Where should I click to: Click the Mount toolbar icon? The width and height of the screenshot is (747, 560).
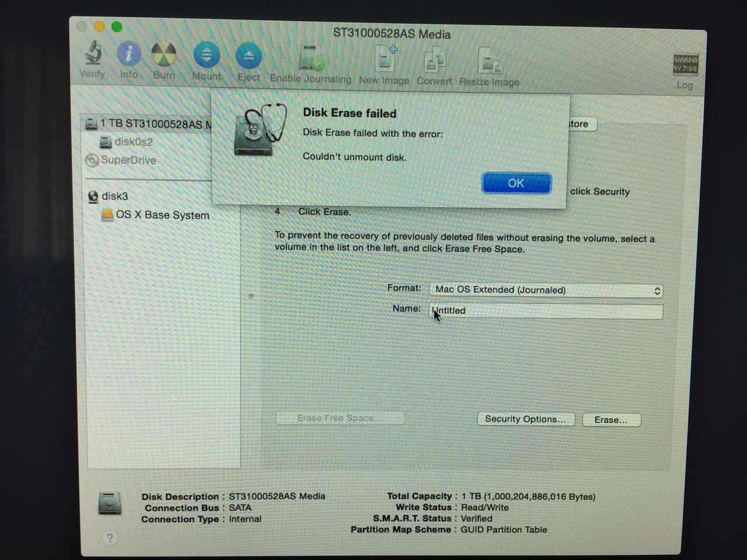point(207,56)
